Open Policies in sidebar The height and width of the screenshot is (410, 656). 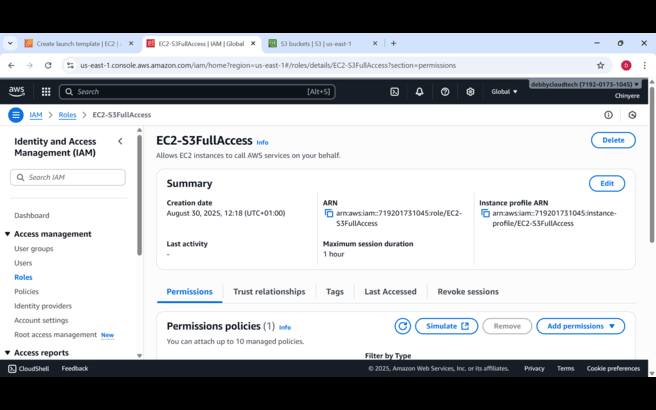click(26, 291)
